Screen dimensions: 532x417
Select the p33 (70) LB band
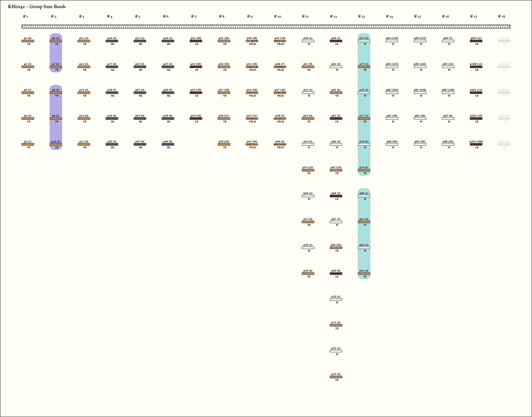196,93
